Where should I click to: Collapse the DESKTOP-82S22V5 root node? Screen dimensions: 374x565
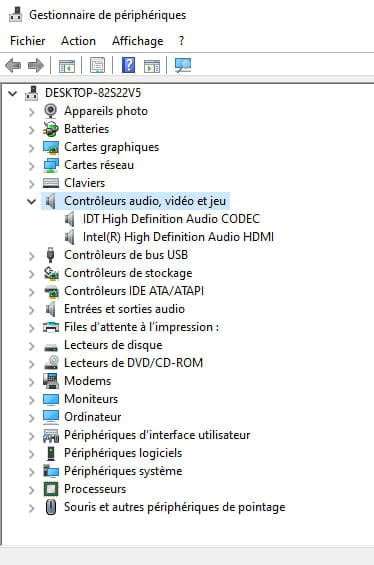tap(13, 94)
